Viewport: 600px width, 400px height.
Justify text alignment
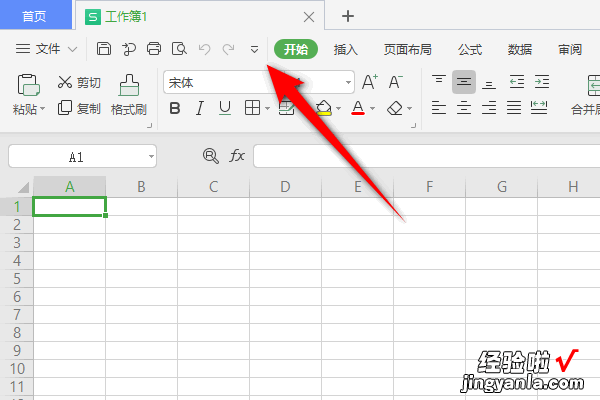pyautogui.click(x=514, y=108)
